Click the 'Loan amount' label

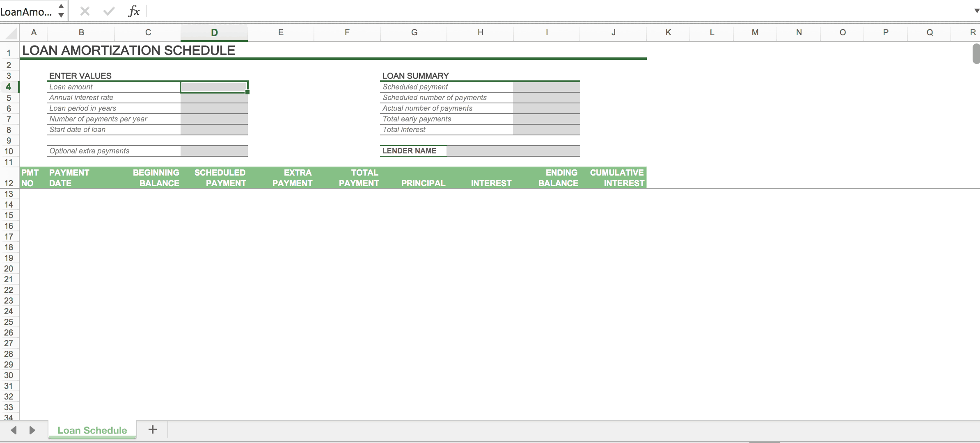tap(71, 87)
